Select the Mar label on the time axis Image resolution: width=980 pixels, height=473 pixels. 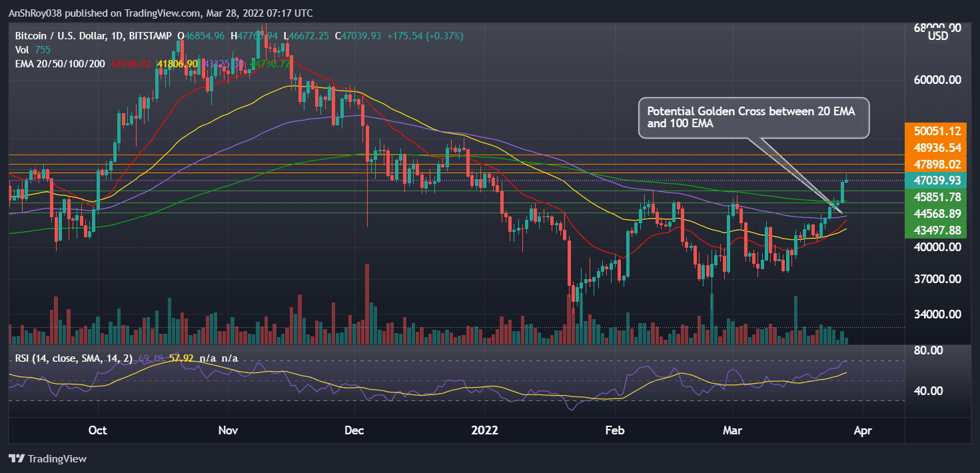click(x=733, y=431)
